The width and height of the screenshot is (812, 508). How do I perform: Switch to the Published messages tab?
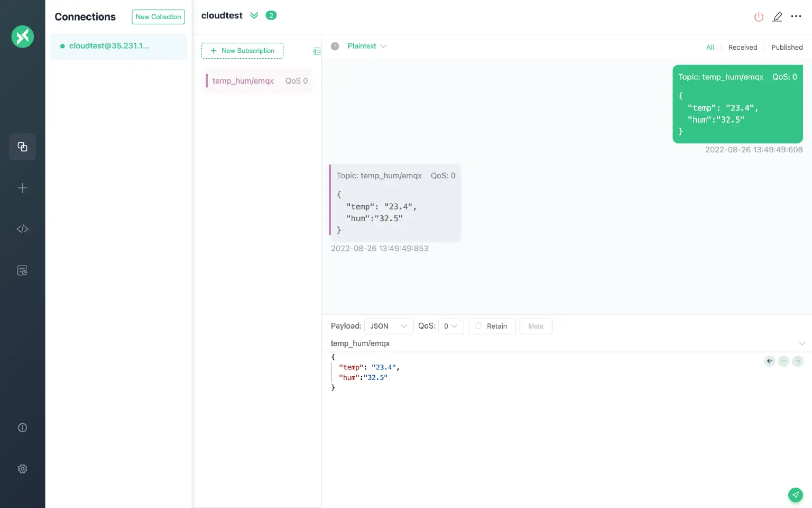pyautogui.click(x=787, y=47)
